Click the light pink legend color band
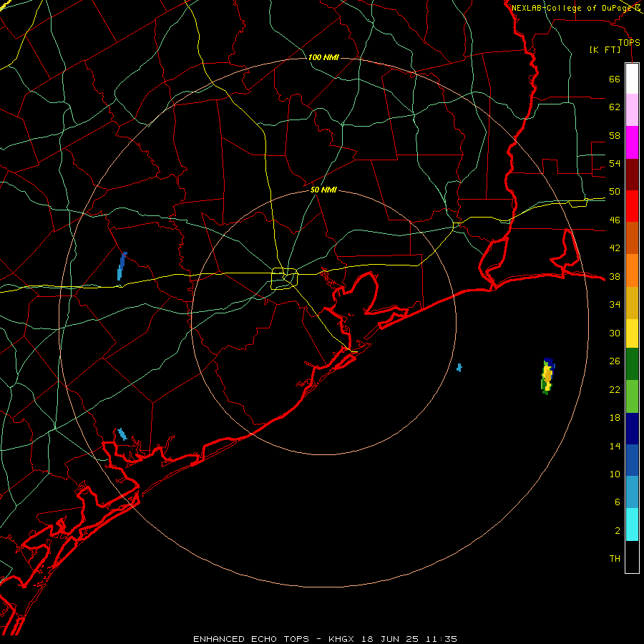The height and width of the screenshot is (644, 644). tap(632, 110)
